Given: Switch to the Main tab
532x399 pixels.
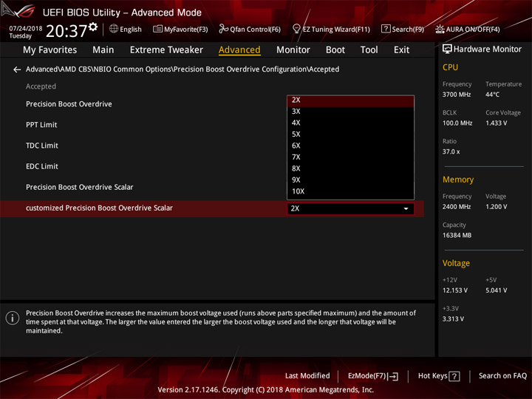Looking at the screenshot, I should pos(103,50).
